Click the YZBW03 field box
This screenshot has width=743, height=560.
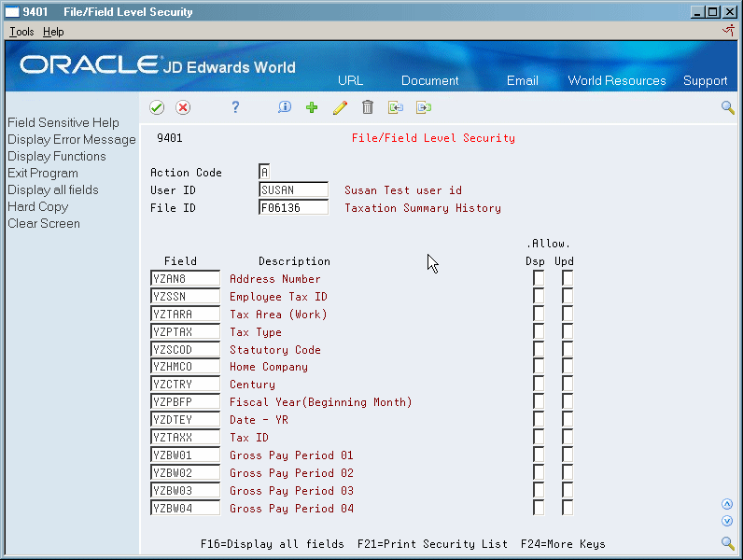185,490
